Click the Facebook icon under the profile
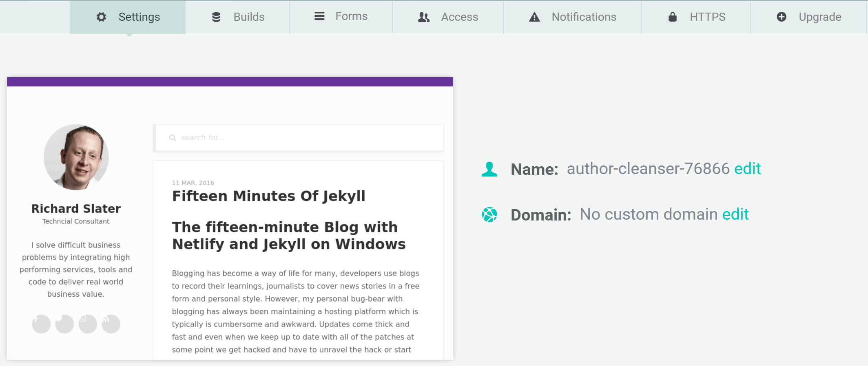The image size is (868, 366). (x=41, y=324)
